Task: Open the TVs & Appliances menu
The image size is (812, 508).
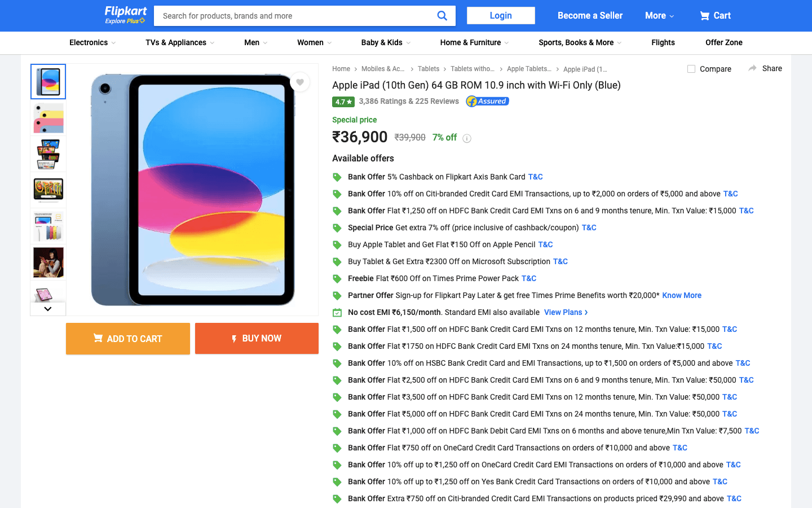Action: [180, 42]
